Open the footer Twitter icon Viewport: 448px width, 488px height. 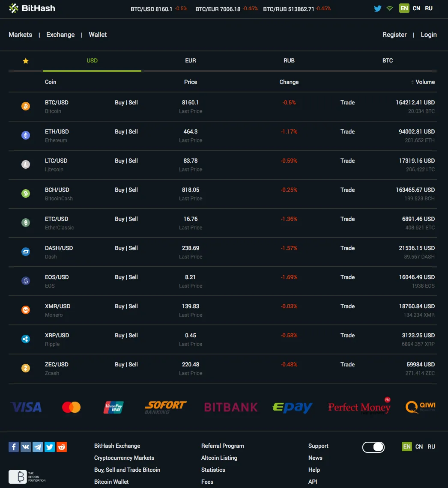[50, 447]
